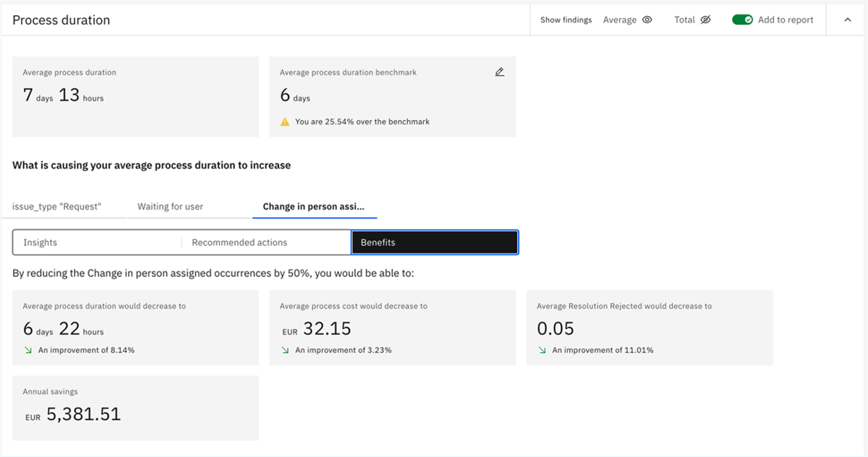Disable the Add to report toggle

click(x=742, y=20)
